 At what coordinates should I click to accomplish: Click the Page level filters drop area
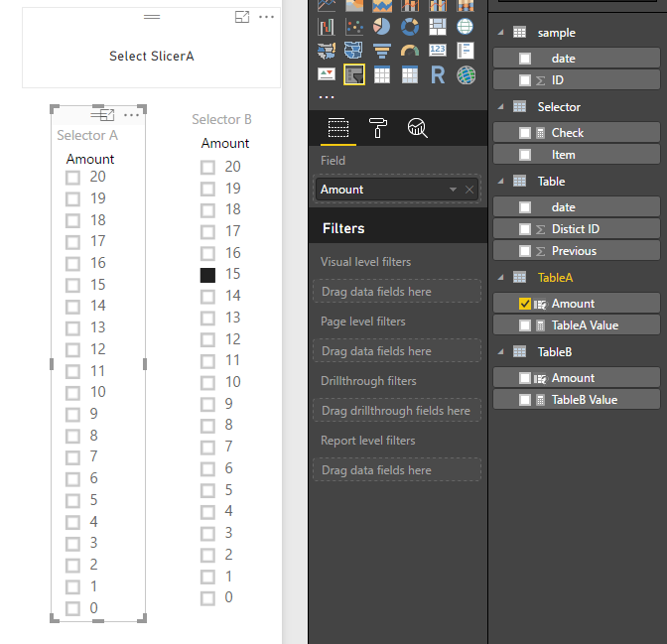pos(397,351)
